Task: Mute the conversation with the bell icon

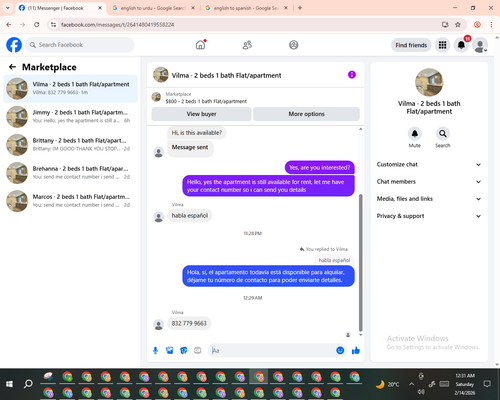Action: (415, 134)
